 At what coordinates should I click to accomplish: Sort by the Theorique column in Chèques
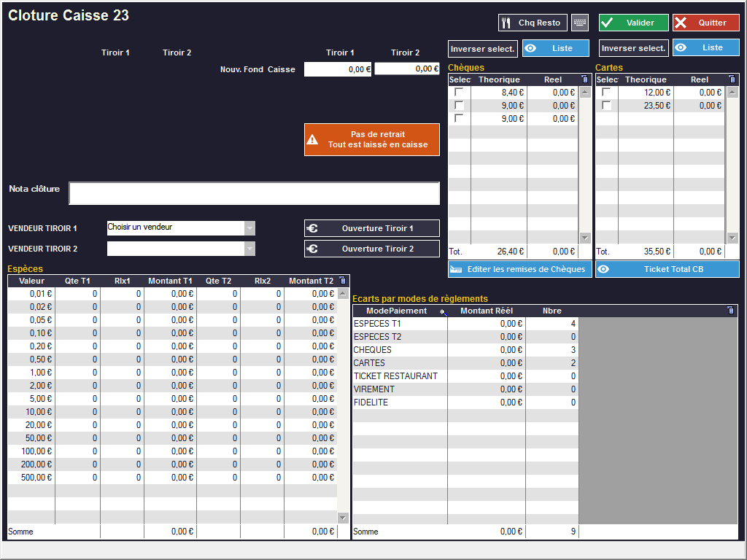click(x=499, y=79)
